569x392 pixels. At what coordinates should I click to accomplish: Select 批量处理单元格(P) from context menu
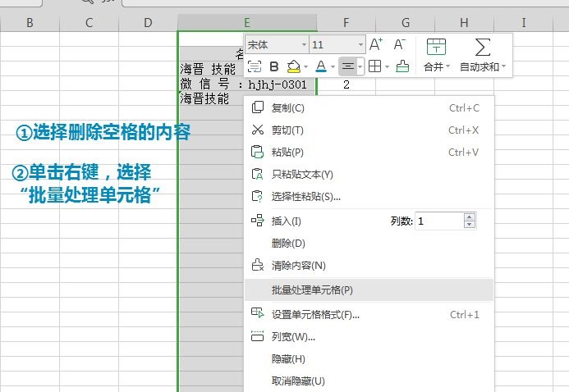click(312, 289)
